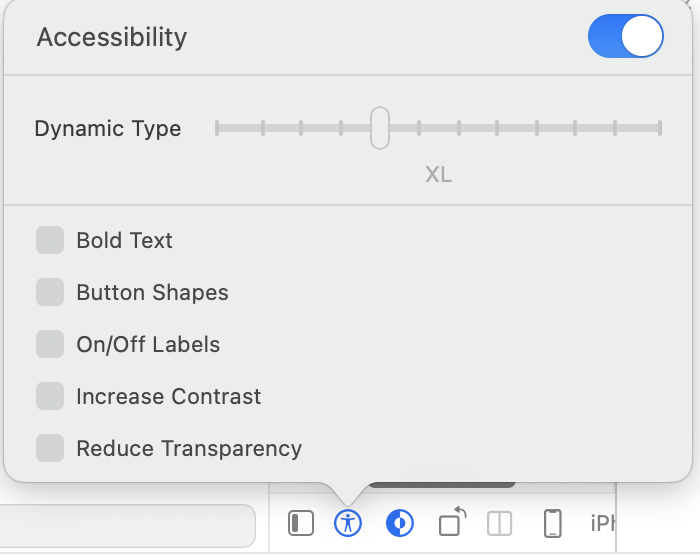Click the iPhone device icon

tap(553, 523)
